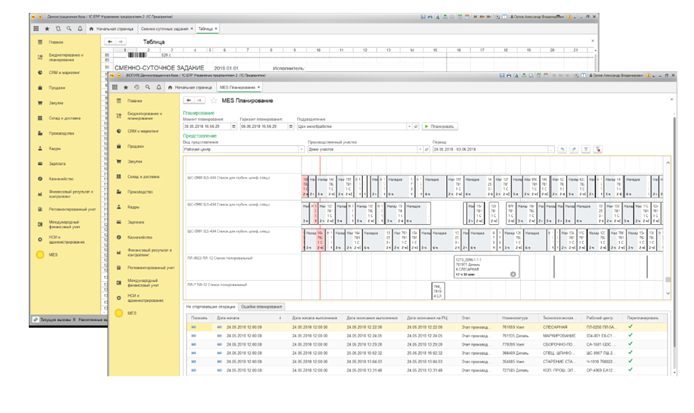Click edit pencil icon beside Период field
This screenshot has width=694, height=413.
click(574, 150)
